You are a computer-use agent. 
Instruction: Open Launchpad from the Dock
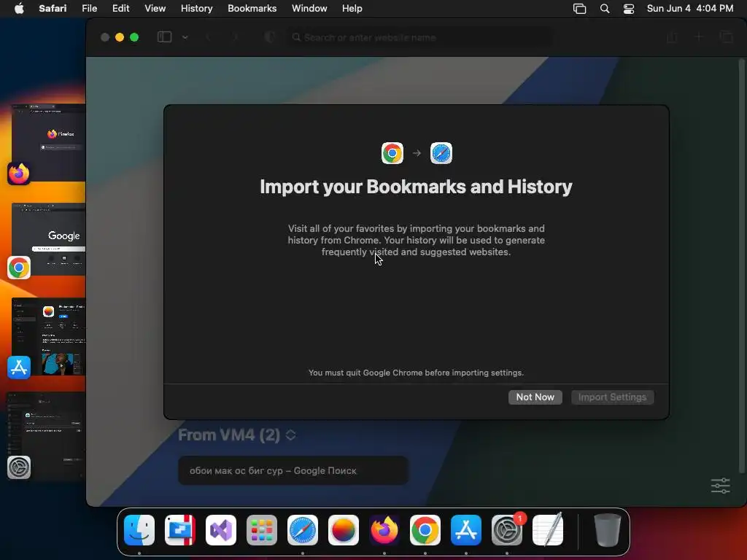click(x=262, y=530)
